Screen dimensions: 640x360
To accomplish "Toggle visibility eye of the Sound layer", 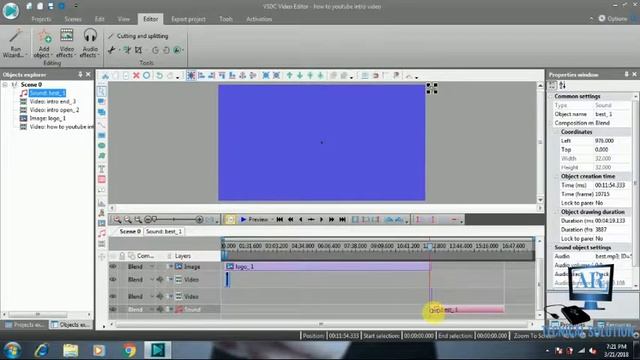I will pyautogui.click(x=113, y=309).
